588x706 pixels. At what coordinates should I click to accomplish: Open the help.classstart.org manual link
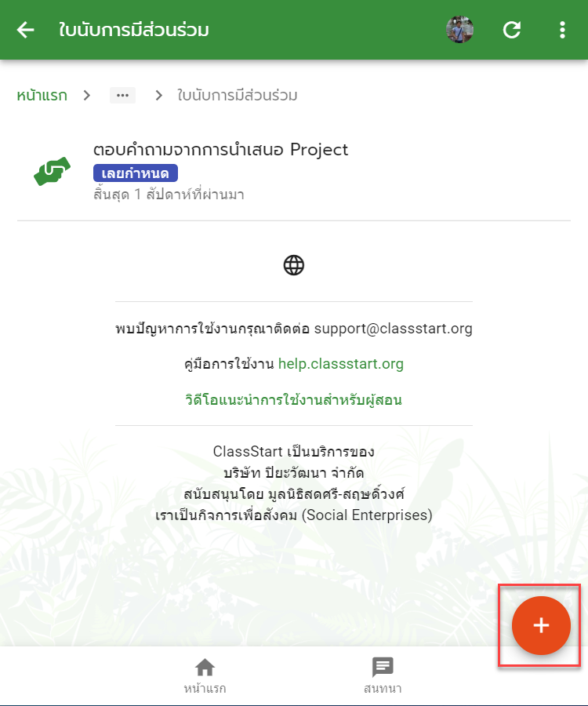click(340, 364)
